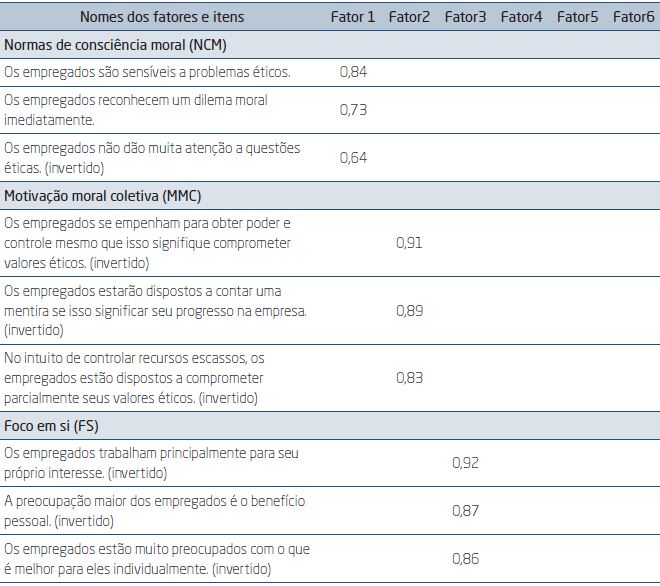The width and height of the screenshot is (660, 586).
Task: Click the 0,84 factor loading value
Action: [354, 73]
